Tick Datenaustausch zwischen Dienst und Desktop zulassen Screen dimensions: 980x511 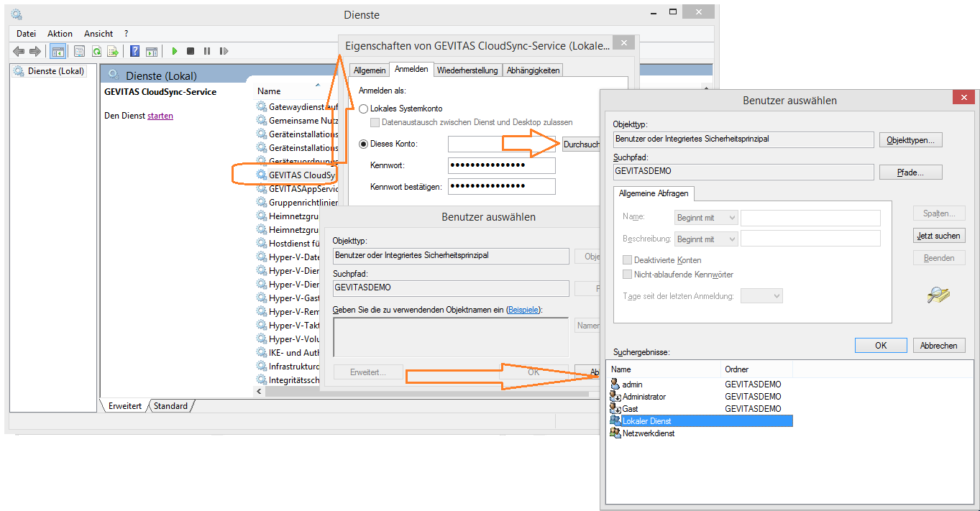point(375,122)
